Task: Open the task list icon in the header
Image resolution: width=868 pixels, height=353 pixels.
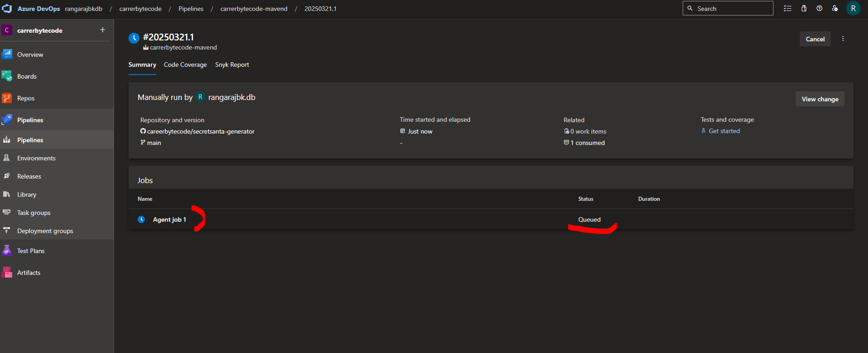Action: 788,8
